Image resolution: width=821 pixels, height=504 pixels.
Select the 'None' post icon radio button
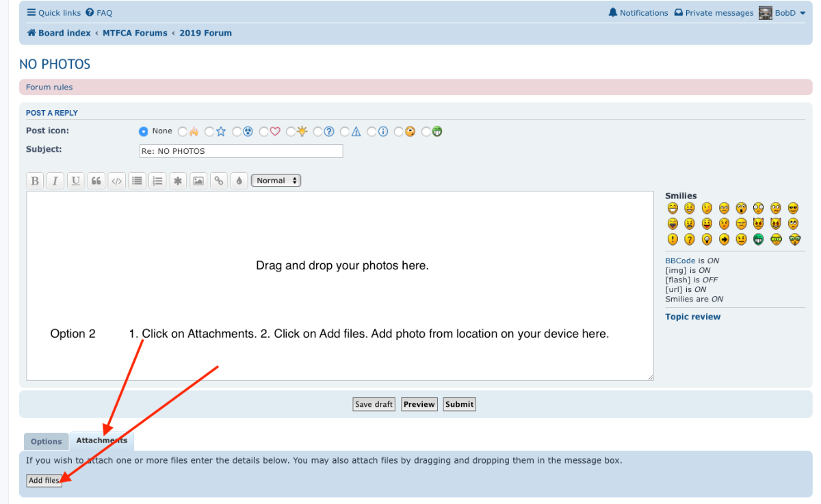click(144, 131)
